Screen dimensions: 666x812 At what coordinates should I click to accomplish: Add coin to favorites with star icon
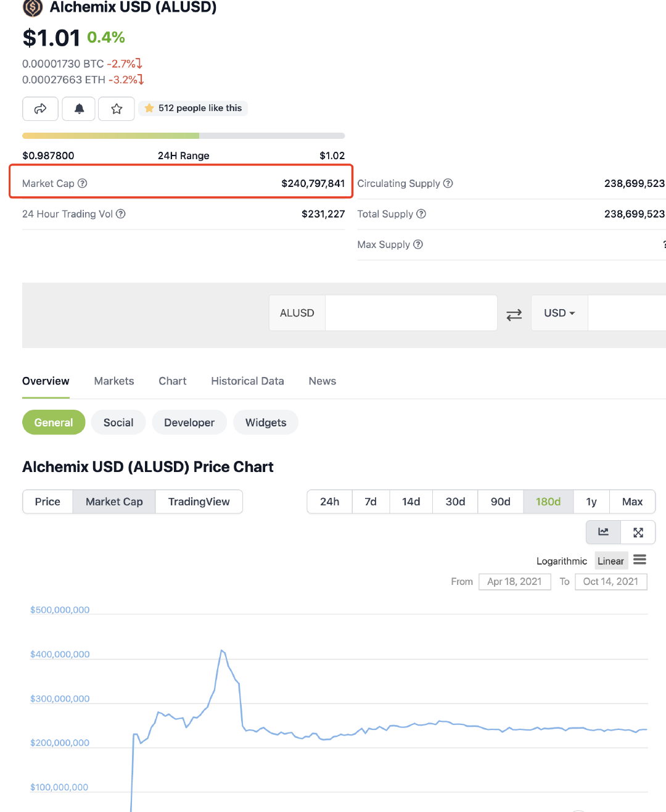117,109
